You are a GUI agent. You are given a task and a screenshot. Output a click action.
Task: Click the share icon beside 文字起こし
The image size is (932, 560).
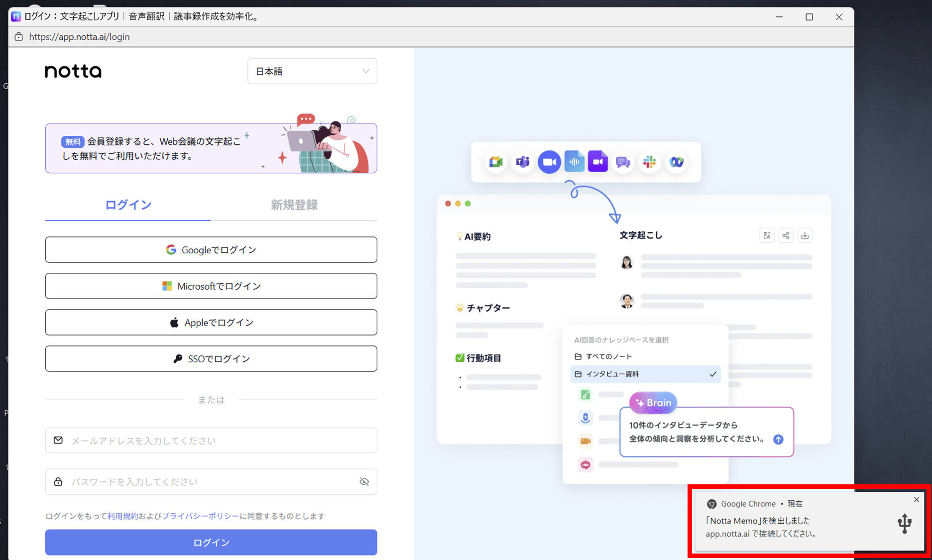pos(786,235)
